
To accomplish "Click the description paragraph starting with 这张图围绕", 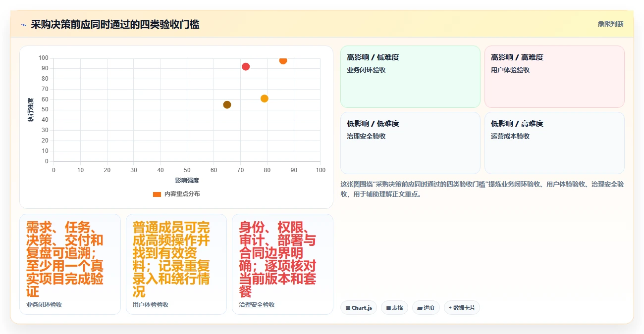I will click(482, 189).
